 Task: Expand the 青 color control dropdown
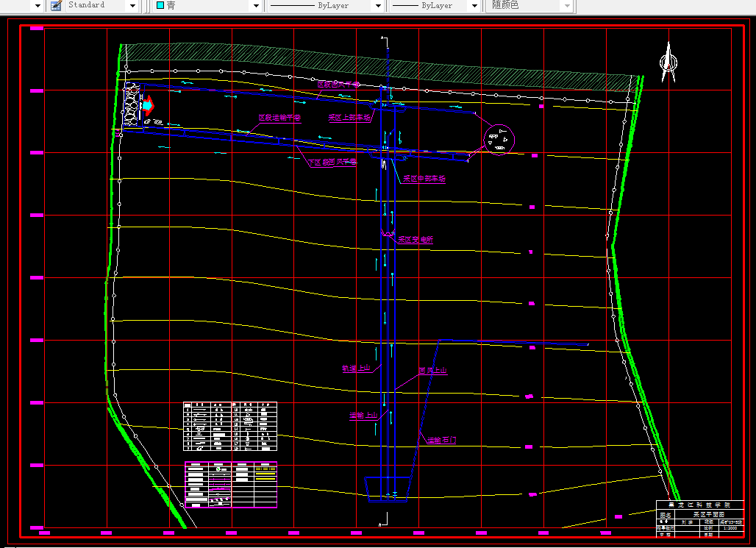256,6
